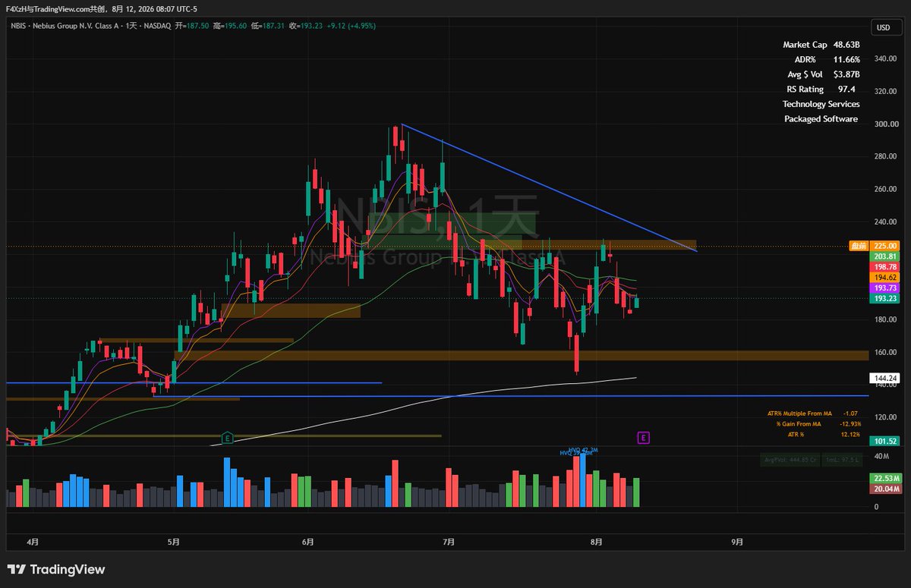Viewport: 911px width, 588px height.
Task: Click the red 20.04M volume label
Action: click(886, 489)
